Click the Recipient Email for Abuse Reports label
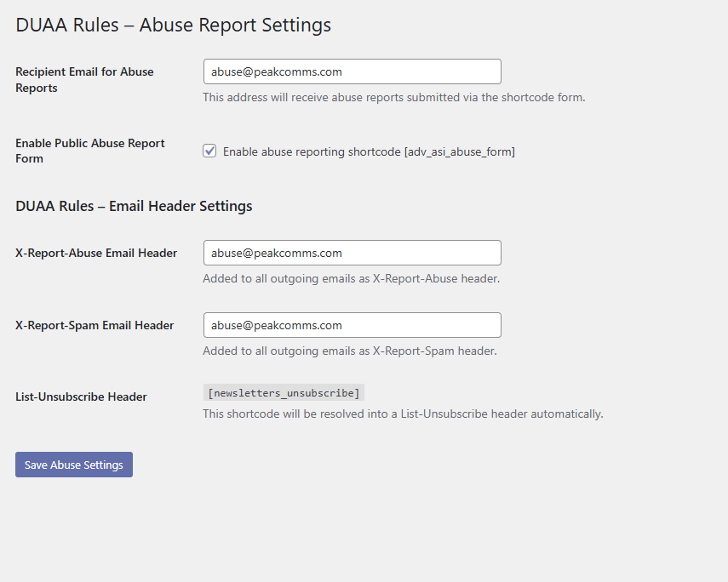The width and height of the screenshot is (728, 582). click(84, 79)
